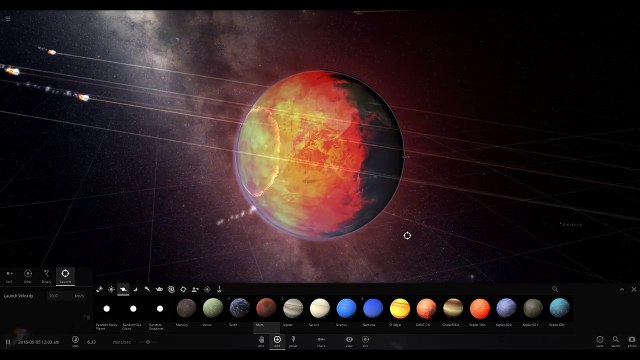Select the bright orange Kepler planet thumbnail
This screenshot has width=640, height=360.
tap(480, 308)
